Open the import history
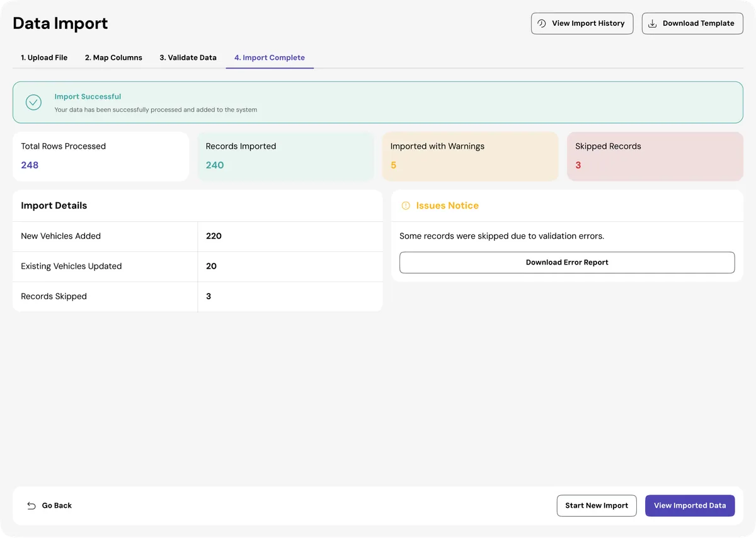 581,23
